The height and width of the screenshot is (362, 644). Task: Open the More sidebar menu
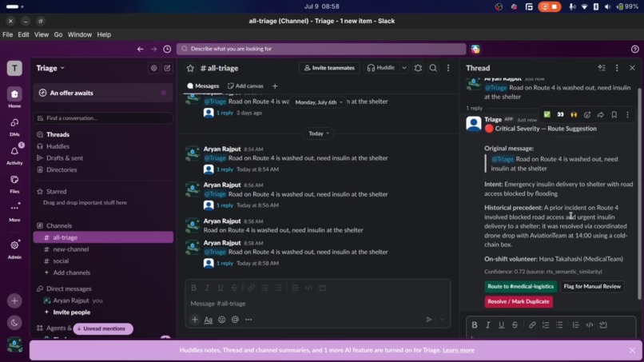pyautogui.click(x=14, y=211)
